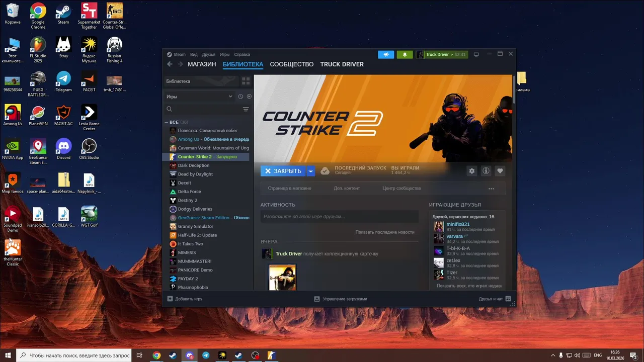
Task: Go to the МАГАЗИН tab
Action: click(202, 64)
